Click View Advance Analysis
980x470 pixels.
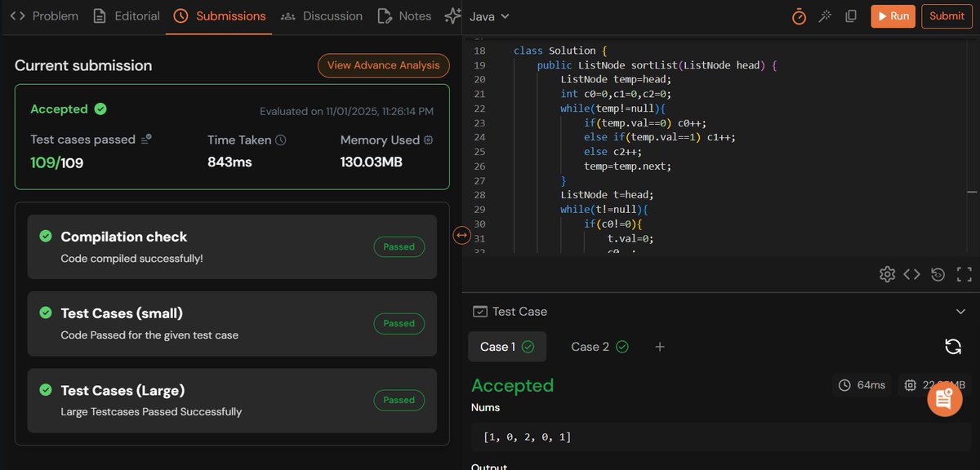[383, 65]
